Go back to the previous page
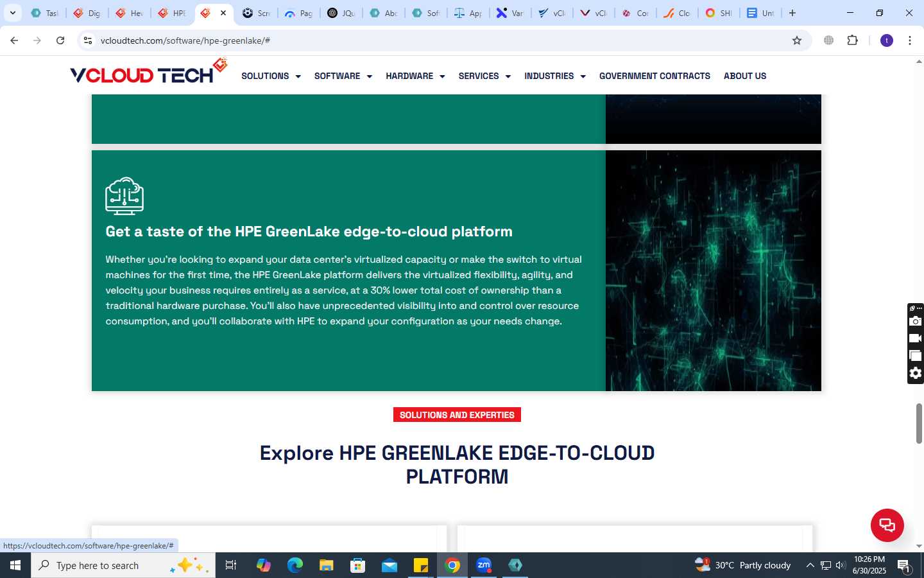The image size is (924, 578). click(x=14, y=40)
